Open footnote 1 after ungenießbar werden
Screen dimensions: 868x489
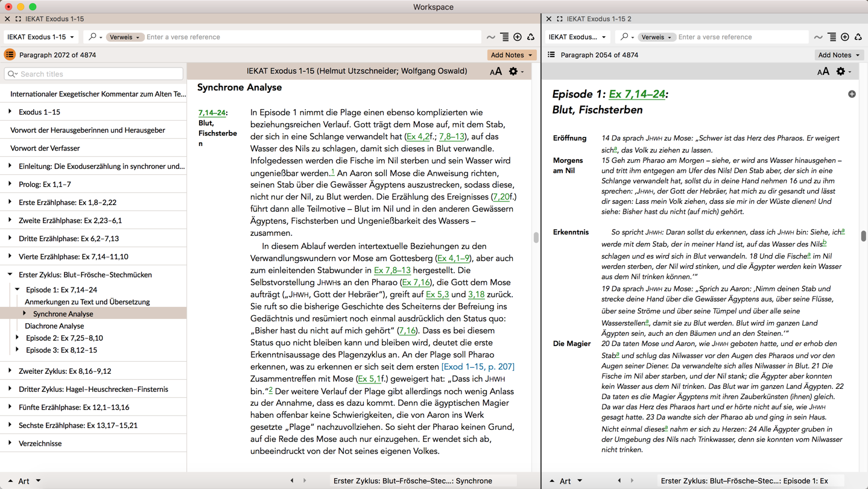pos(332,171)
